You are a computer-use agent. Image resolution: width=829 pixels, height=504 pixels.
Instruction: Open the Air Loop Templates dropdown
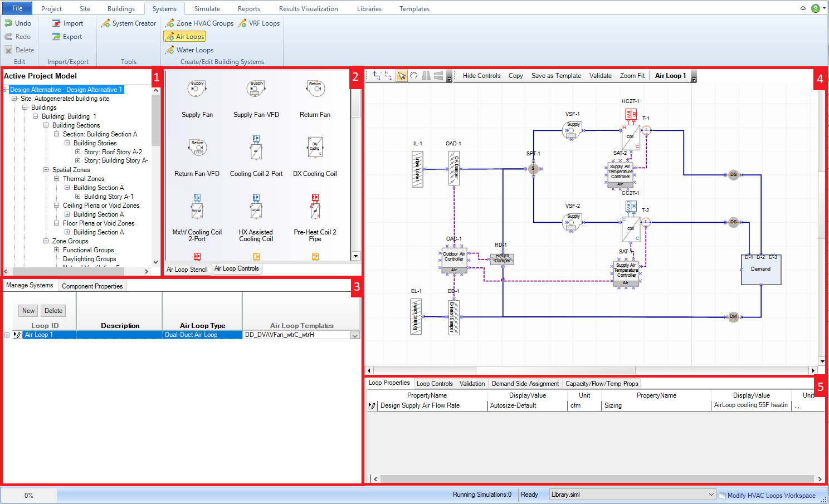(354, 335)
